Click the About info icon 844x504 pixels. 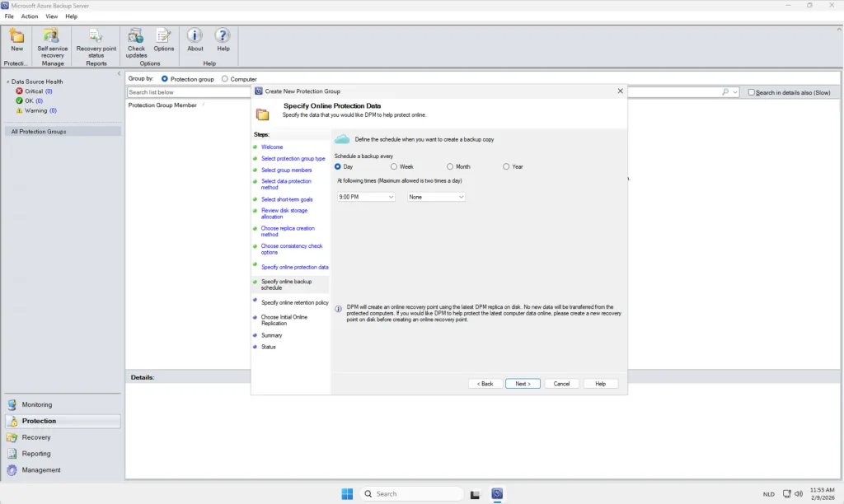click(x=195, y=36)
